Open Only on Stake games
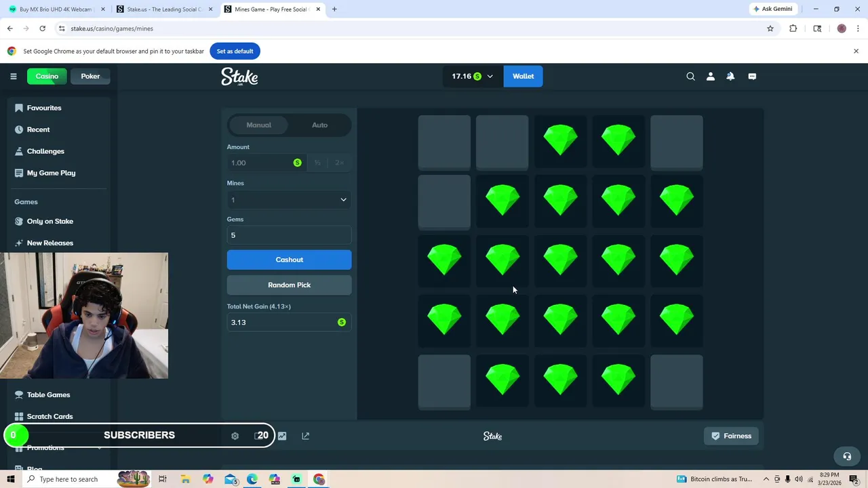Image resolution: width=868 pixels, height=488 pixels. pos(50,221)
